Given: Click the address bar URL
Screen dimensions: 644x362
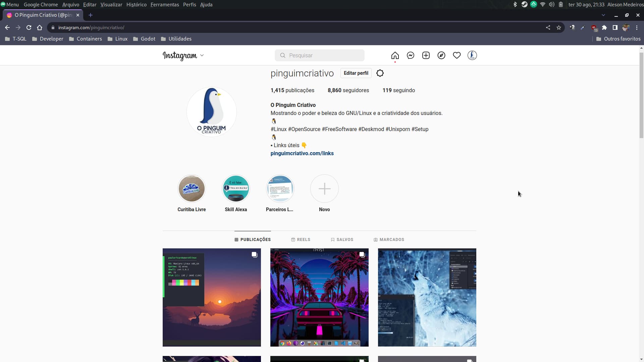Looking at the screenshot, I should [x=91, y=27].
